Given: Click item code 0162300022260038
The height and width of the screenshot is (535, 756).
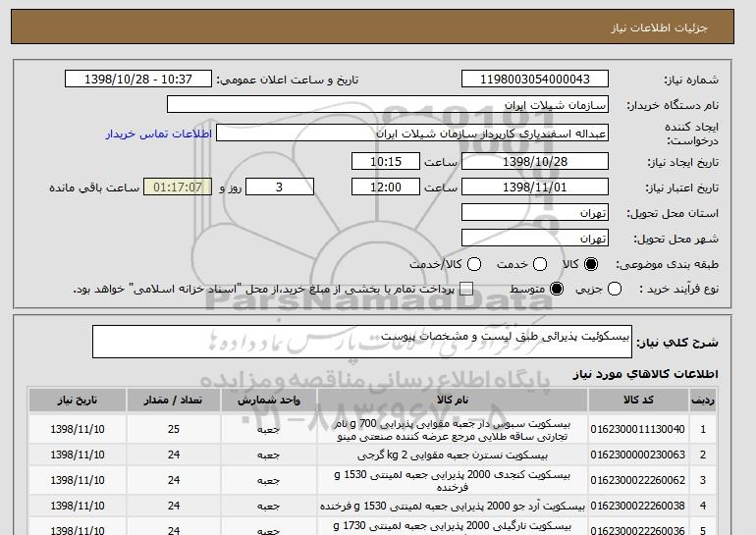Looking at the screenshot, I should pyautogui.click(x=638, y=506).
